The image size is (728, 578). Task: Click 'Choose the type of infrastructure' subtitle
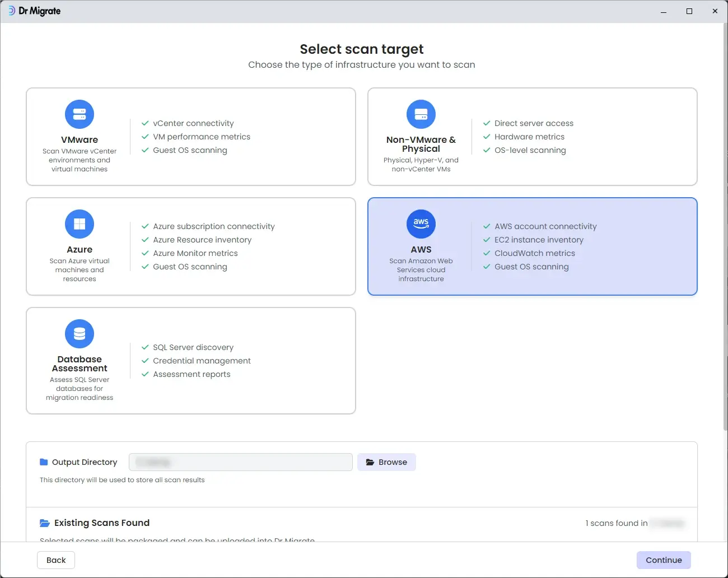click(x=362, y=65)
